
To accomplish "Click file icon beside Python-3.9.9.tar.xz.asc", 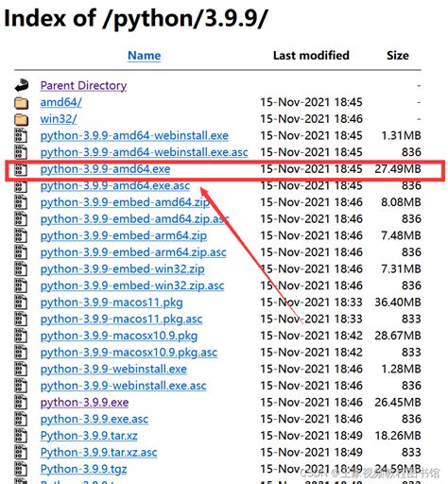I will (x=21, y=453).
